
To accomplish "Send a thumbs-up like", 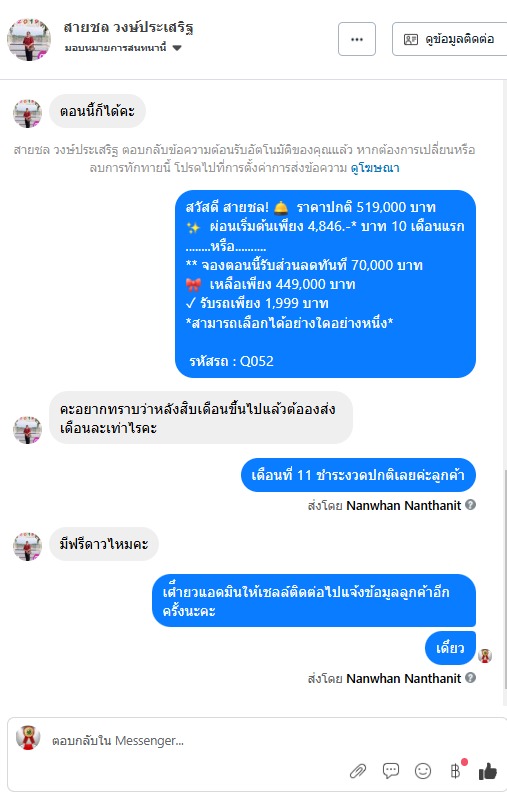I will [x=487, y=771].
